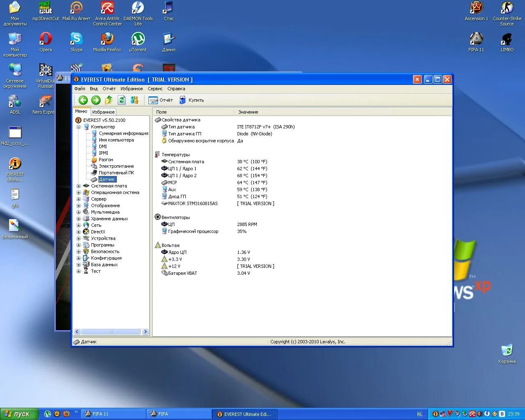Select the Программы tree item
The image size is (525, 420).
click(103, 245)
